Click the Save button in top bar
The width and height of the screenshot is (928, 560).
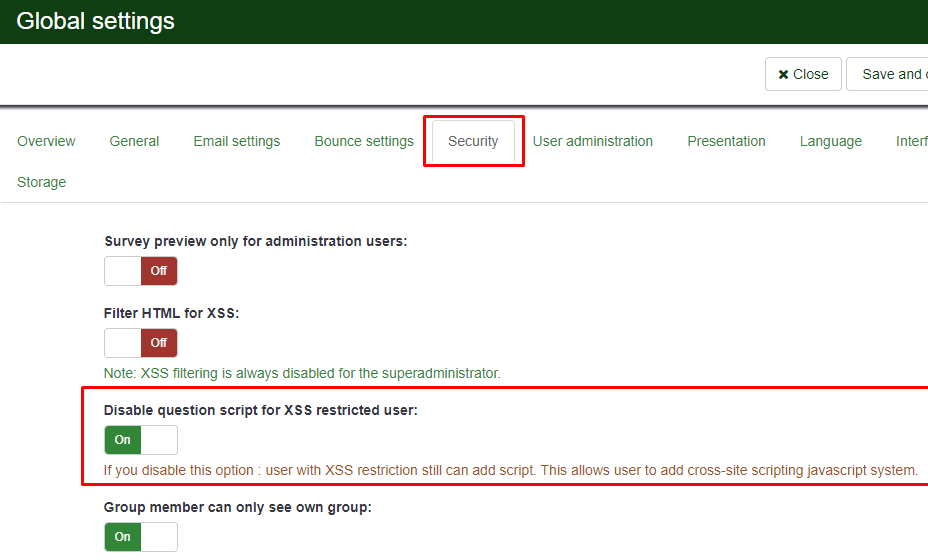point(890,74)
